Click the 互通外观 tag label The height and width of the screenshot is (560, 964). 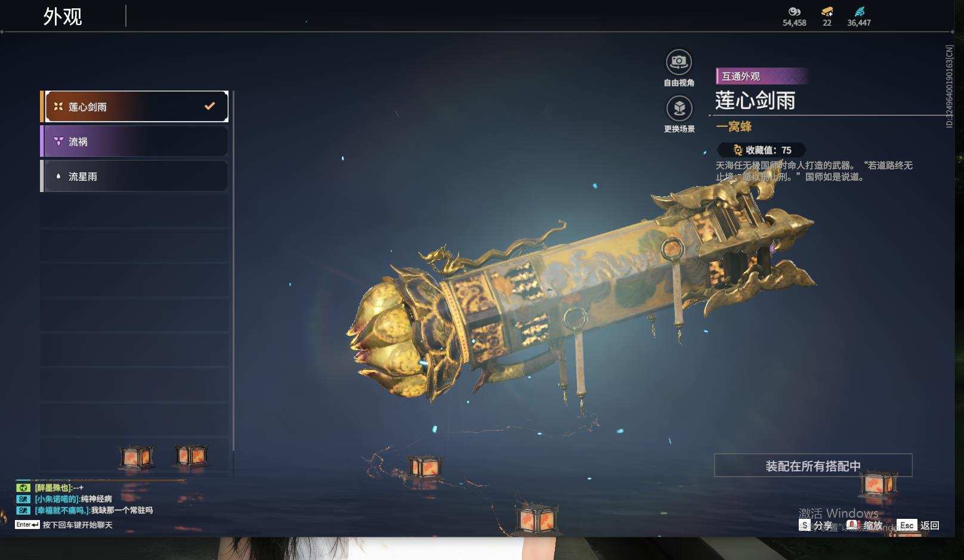click(741, 76)
